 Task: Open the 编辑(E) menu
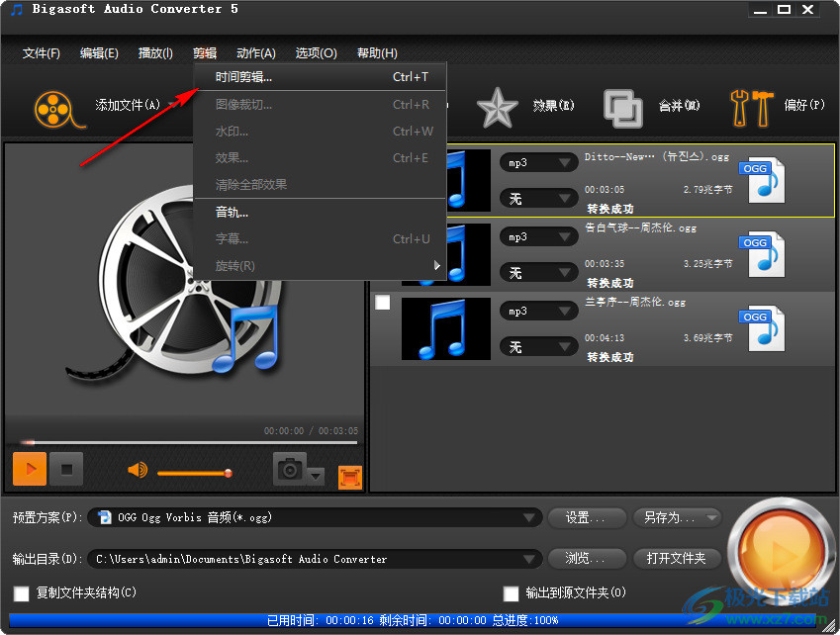click(99, 53)
